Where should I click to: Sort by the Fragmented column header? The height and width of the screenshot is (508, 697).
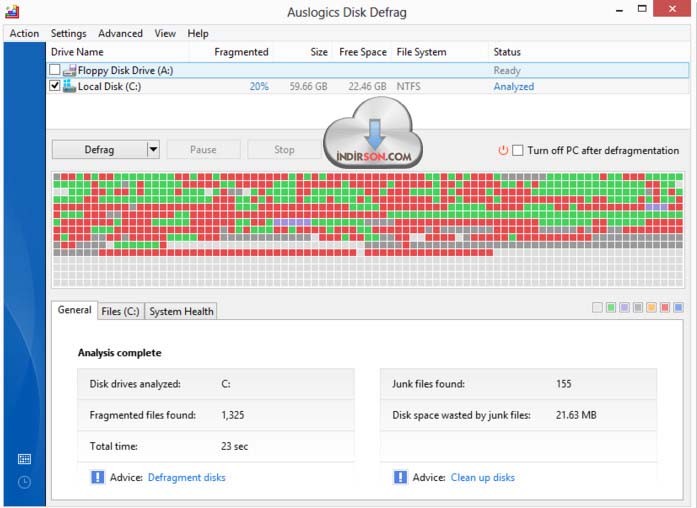241,52
